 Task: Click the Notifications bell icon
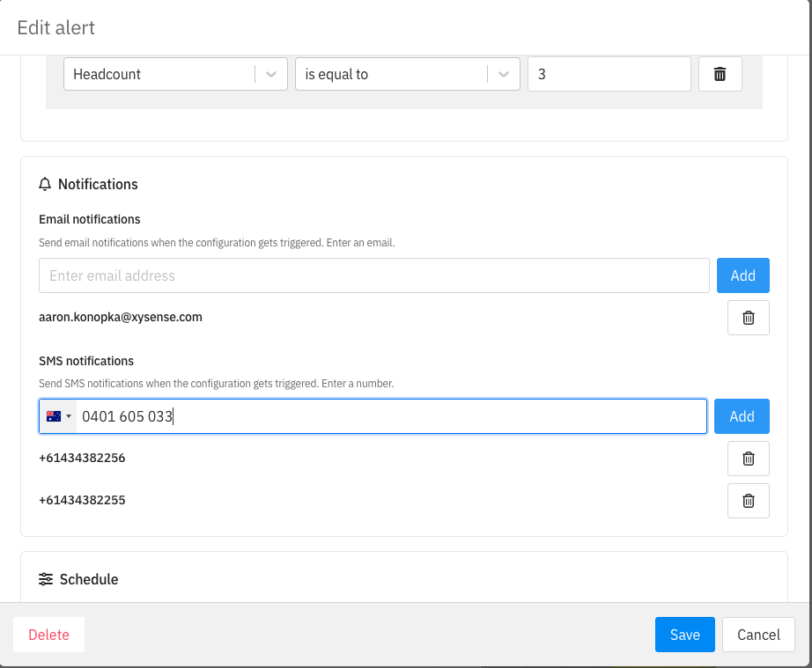point(45,184)
